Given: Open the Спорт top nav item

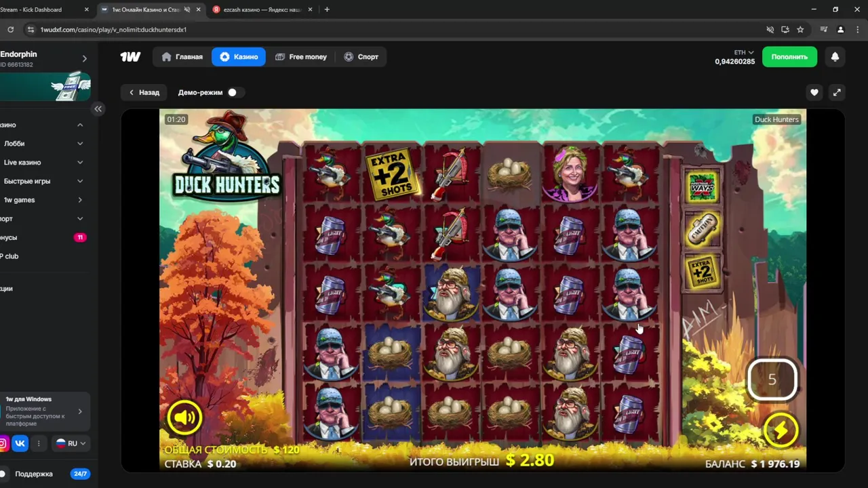Looking at the screenshot, I should click(361, 57).
